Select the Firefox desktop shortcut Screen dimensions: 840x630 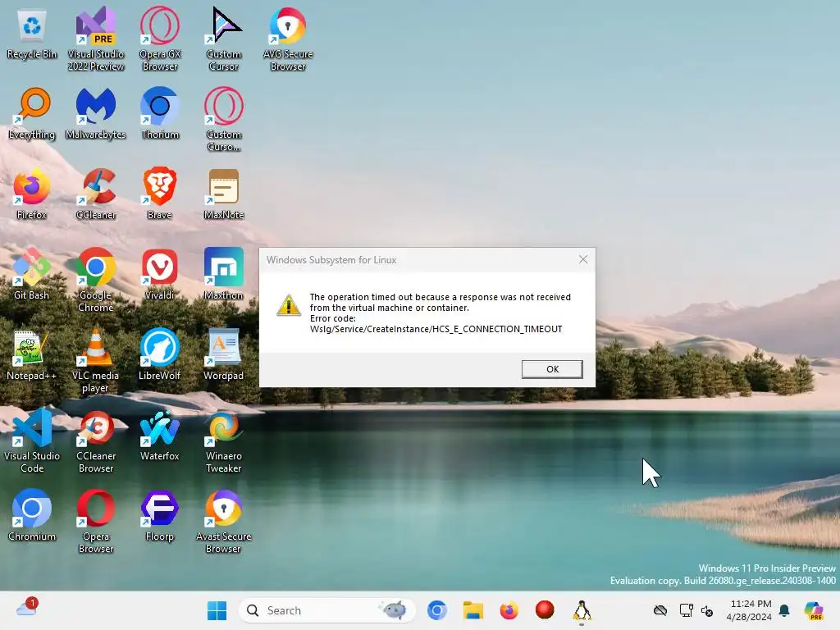[32, 194]
